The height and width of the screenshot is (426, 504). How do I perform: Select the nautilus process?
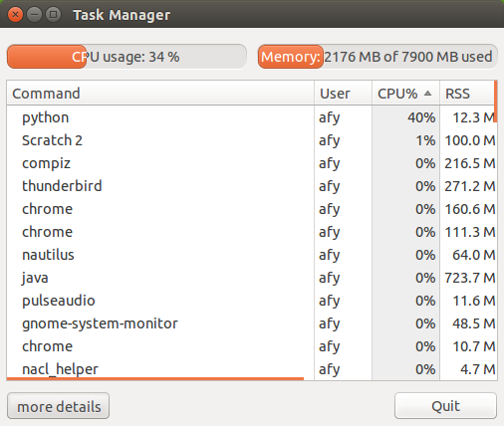251,255
